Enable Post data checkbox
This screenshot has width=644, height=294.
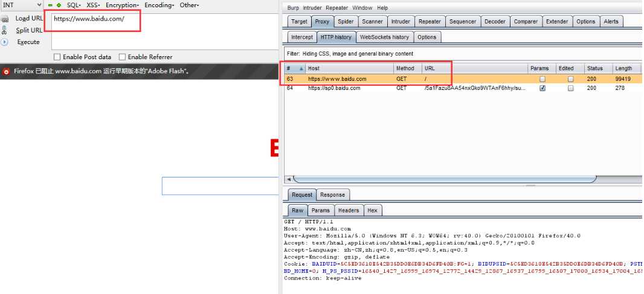57,57
